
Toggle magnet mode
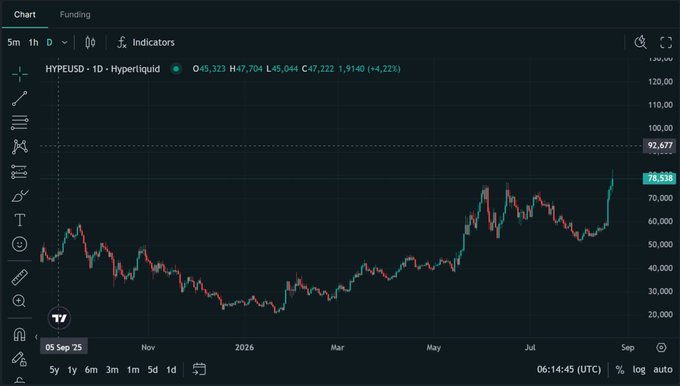20,334
